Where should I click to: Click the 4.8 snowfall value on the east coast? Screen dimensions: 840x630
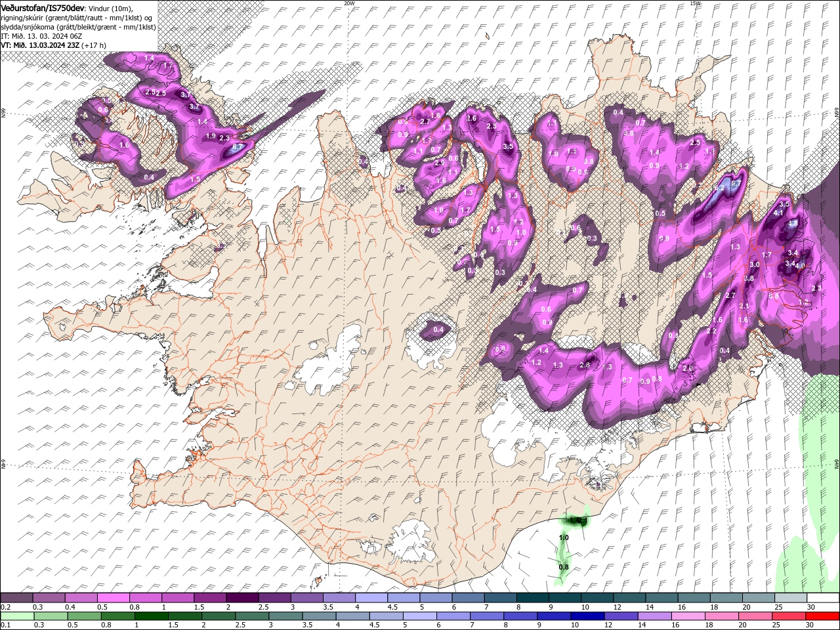coord(793,223)
